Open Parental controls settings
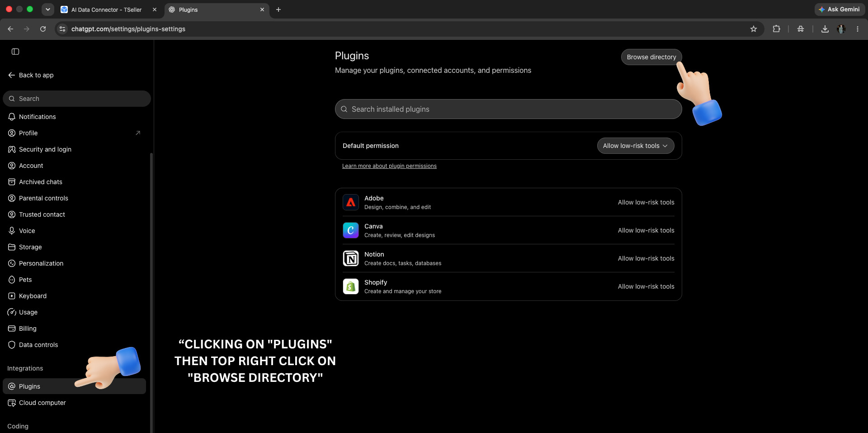 coord(75,198)
